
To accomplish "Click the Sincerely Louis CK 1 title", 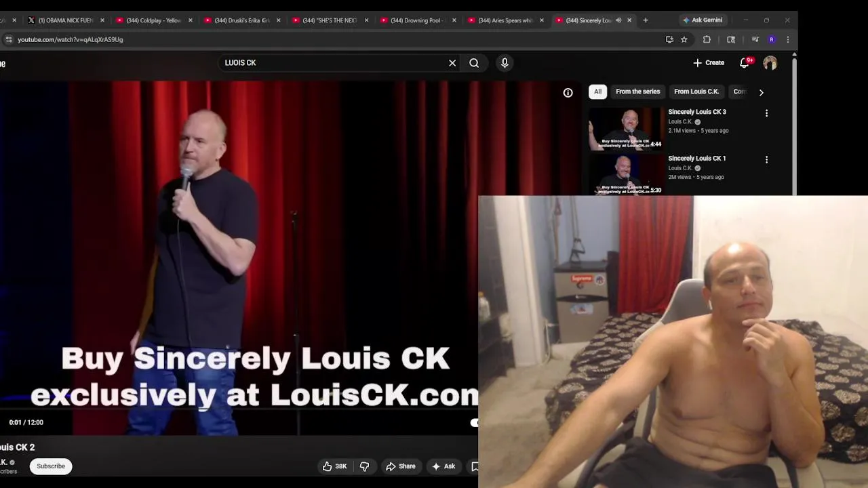I will pyautogui.click(x=696, y=159).
